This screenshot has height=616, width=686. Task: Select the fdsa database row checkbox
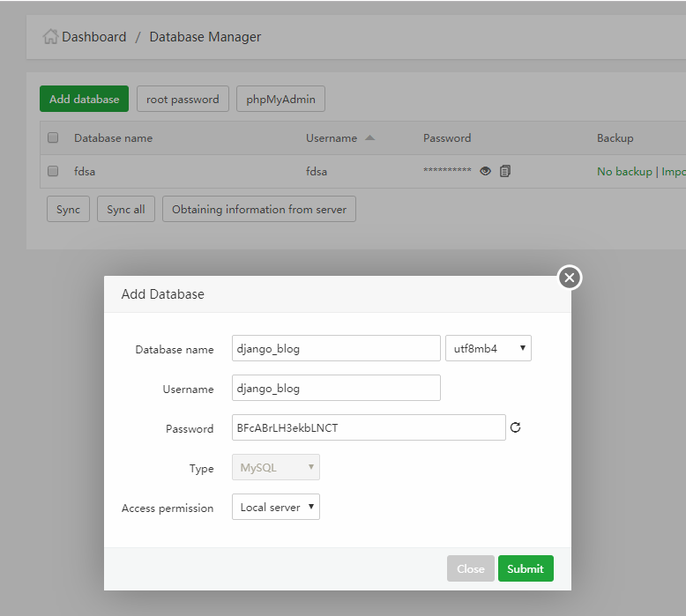pos(53,171)
